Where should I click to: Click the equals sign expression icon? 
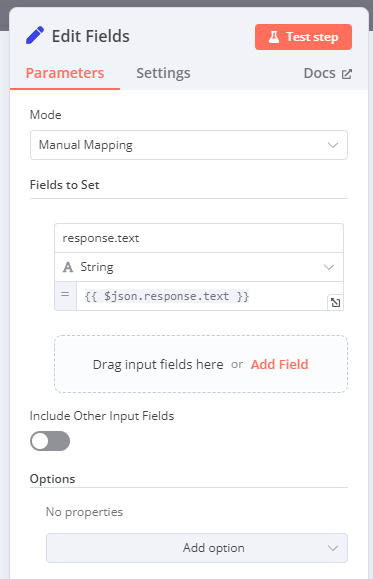pos(65,295)
